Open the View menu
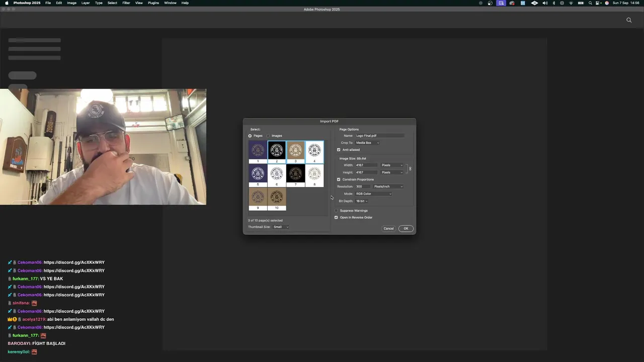The height and width of the screenshot is (362, 644). 139,3
